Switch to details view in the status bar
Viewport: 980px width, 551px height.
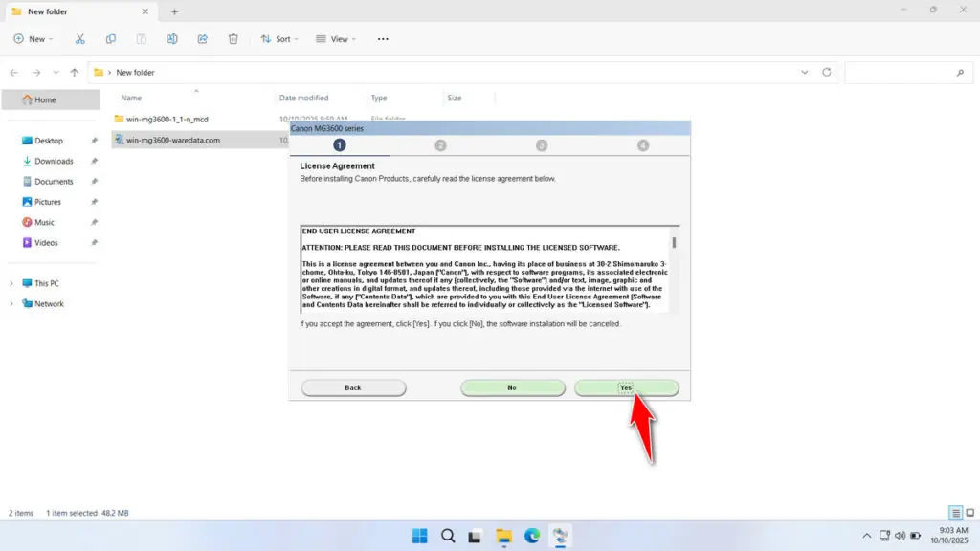tap(954, 512)
